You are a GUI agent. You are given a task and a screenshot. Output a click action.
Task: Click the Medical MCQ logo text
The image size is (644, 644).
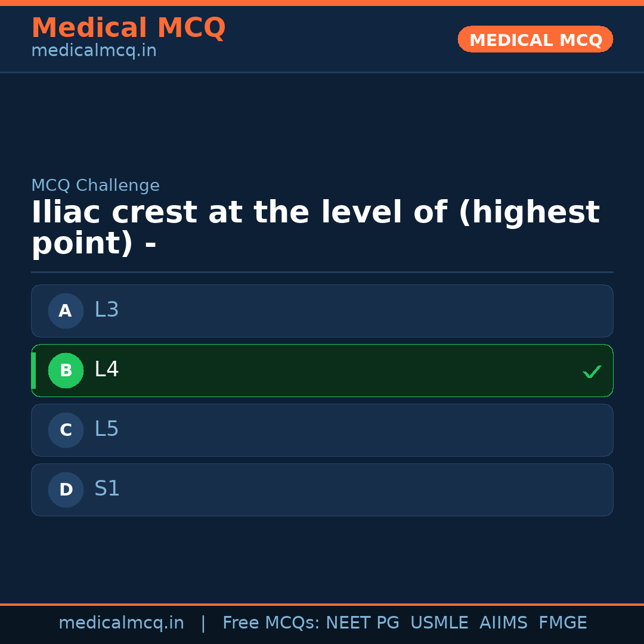[129, 28]
